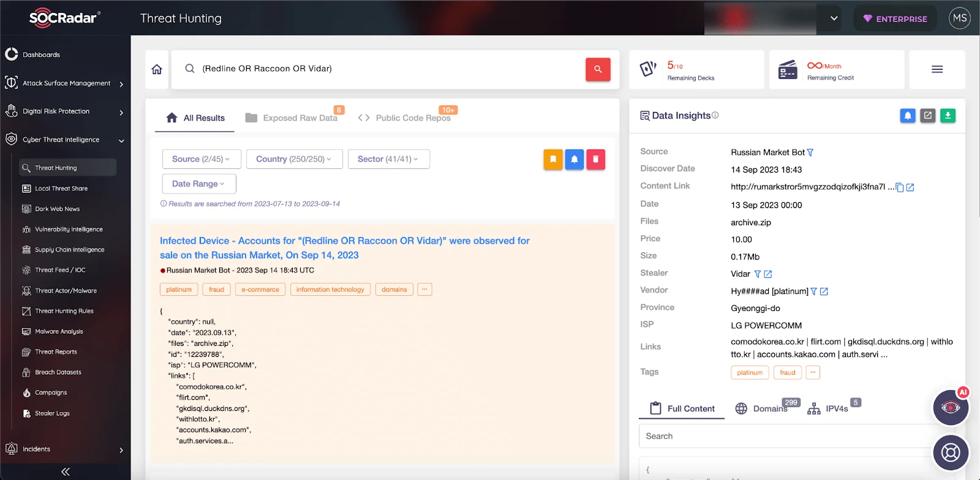Image resolution: width=980 pixels, height=480 pixels.
Task: Click the red trash delete button
Action: click(x=595, y=159)
